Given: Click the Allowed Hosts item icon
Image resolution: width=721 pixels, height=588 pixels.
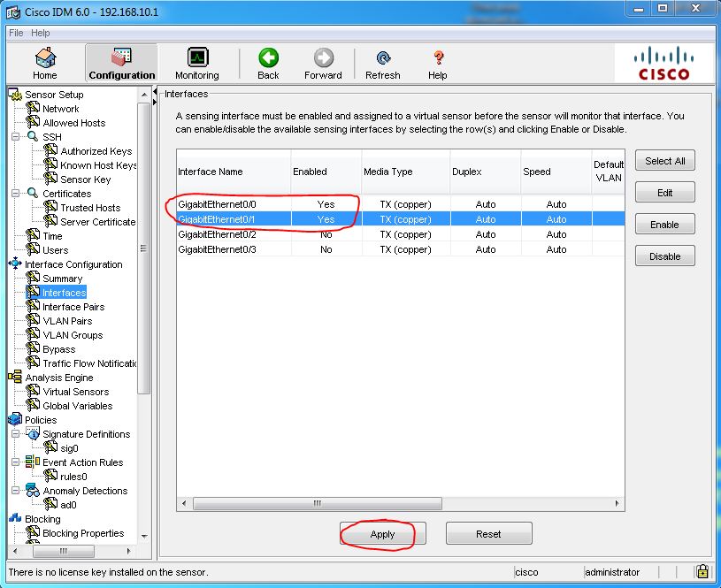Looking at the screenshot, I should point(33,122).
